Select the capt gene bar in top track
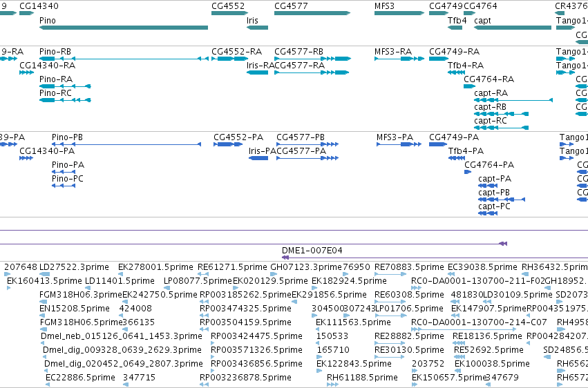The image size is (588, 388). click(x=513, y=28)
